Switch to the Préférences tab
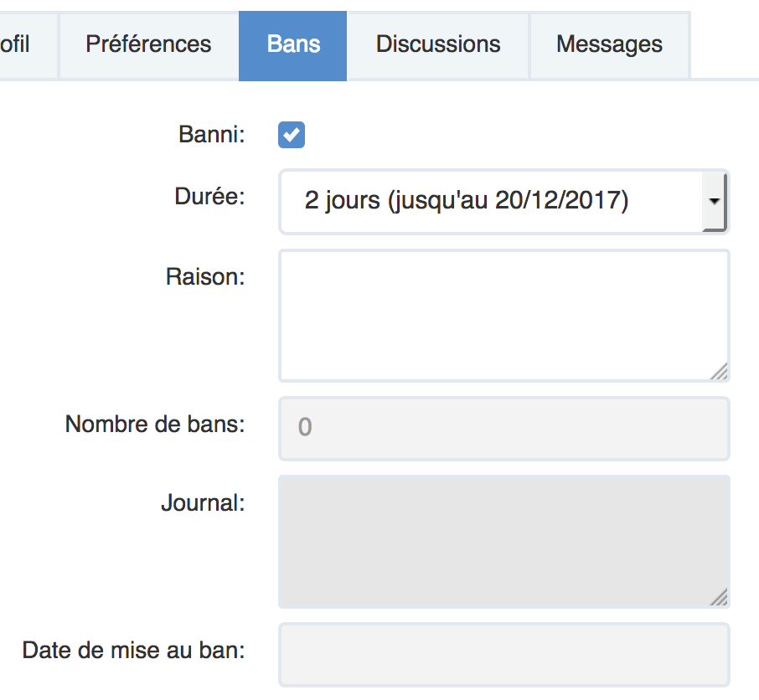The image size is (759, 700). (x=148, y=44)
